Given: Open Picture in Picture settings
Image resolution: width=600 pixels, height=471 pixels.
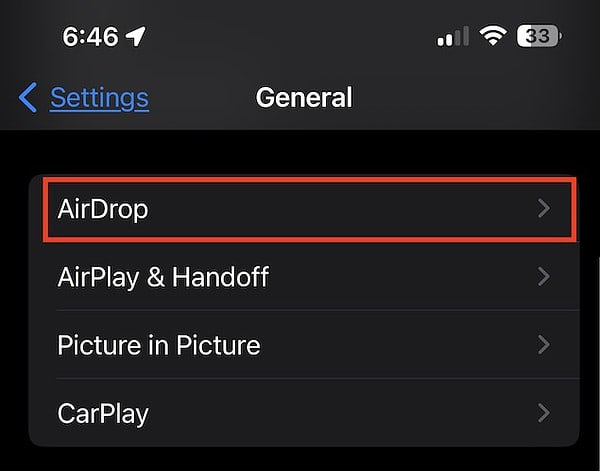Looking at the screenshot, I should [300, 345].
